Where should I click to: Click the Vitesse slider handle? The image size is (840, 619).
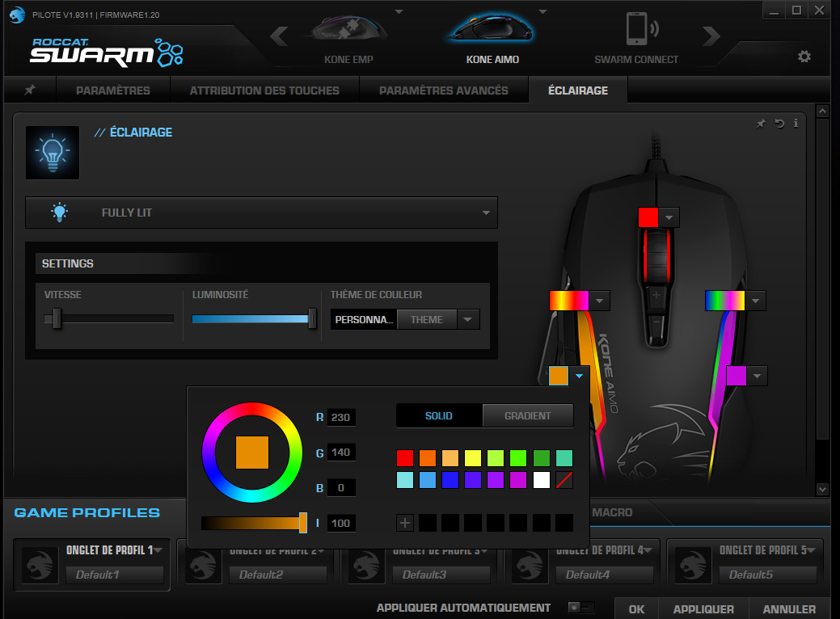(57, 319)
